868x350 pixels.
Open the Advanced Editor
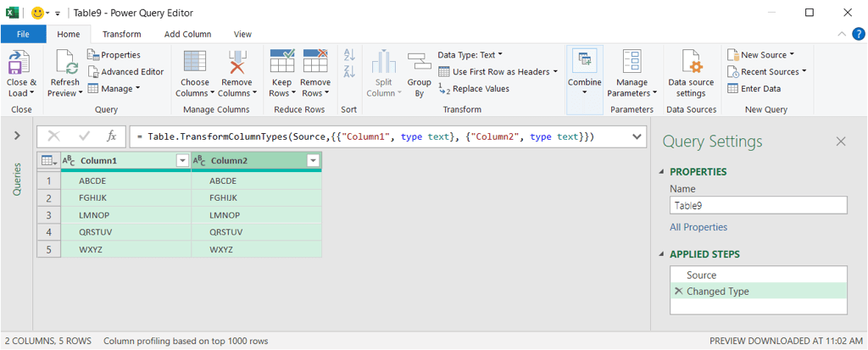tap(126, 72)
